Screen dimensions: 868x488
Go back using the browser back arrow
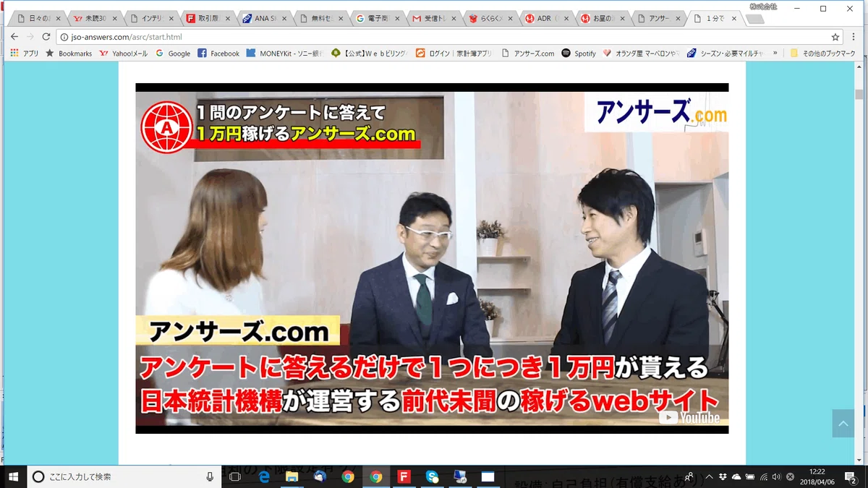click(x=14, y=37)
